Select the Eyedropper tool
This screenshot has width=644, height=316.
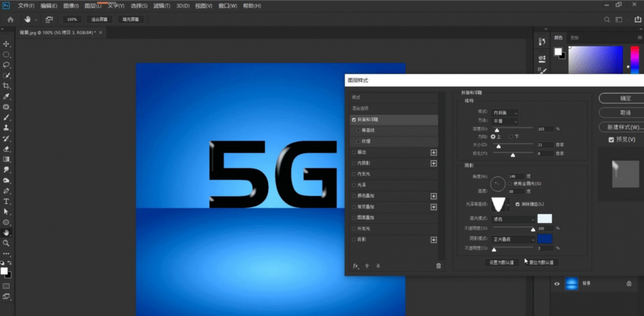[x=6, y=97]
